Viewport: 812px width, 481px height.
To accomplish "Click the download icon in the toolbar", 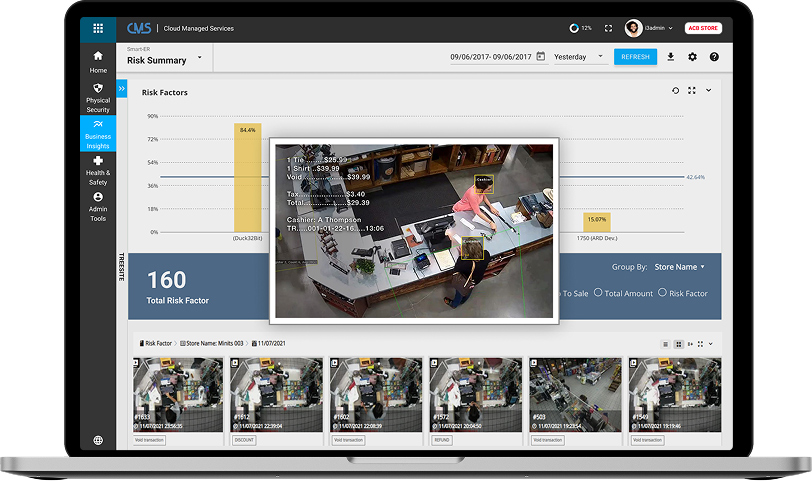I will (x=671, y=57).
